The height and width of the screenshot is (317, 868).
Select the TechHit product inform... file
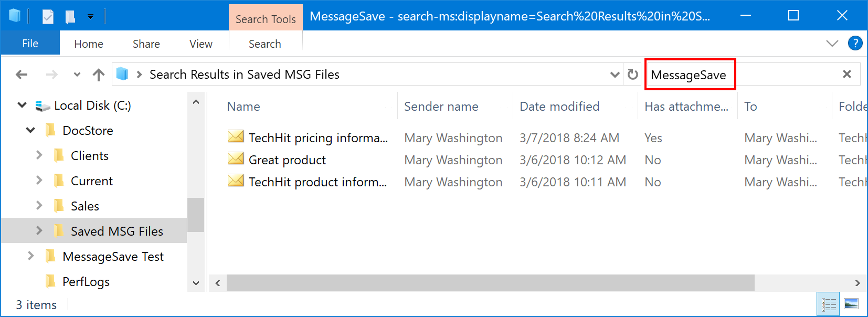pyautogui.click(x=317, y=182)
